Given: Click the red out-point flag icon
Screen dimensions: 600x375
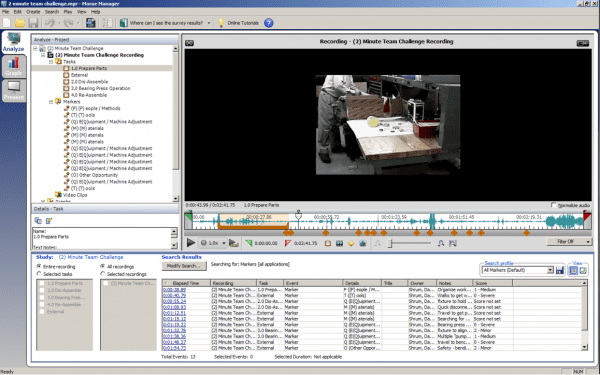Looking at the screenshot, I should coord(288,243).
